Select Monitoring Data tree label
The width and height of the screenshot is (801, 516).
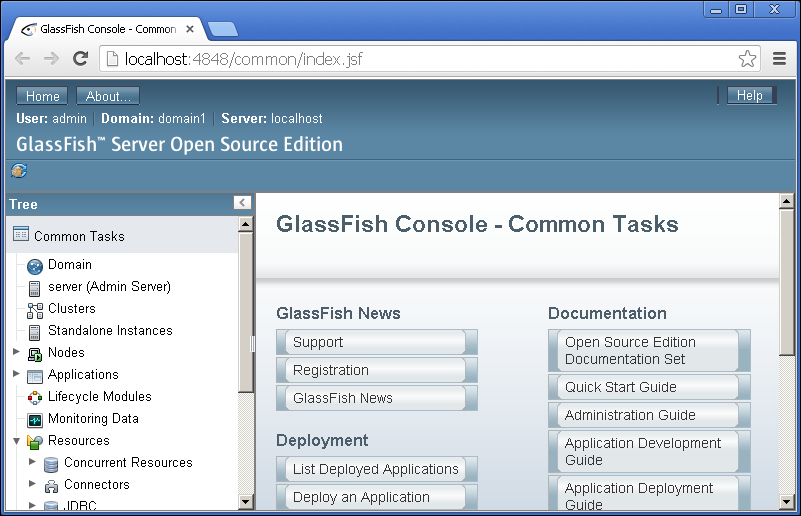93,419
